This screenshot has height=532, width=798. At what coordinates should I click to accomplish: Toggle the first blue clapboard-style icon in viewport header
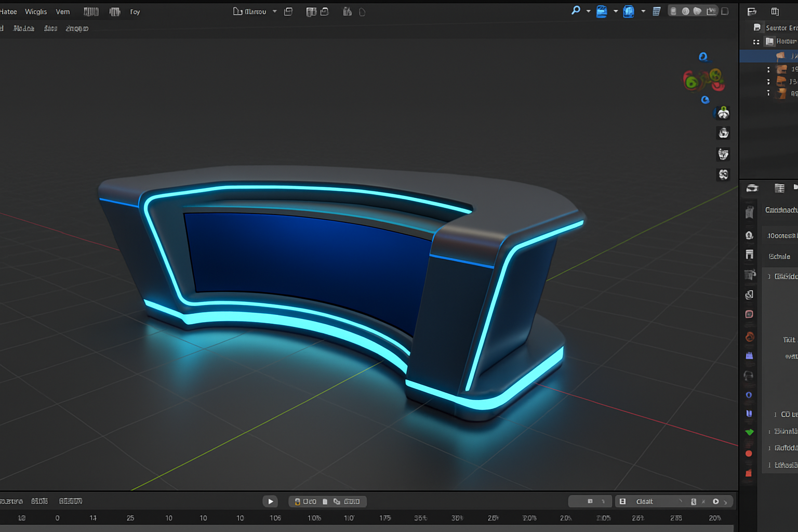click(x=602, y=11)
